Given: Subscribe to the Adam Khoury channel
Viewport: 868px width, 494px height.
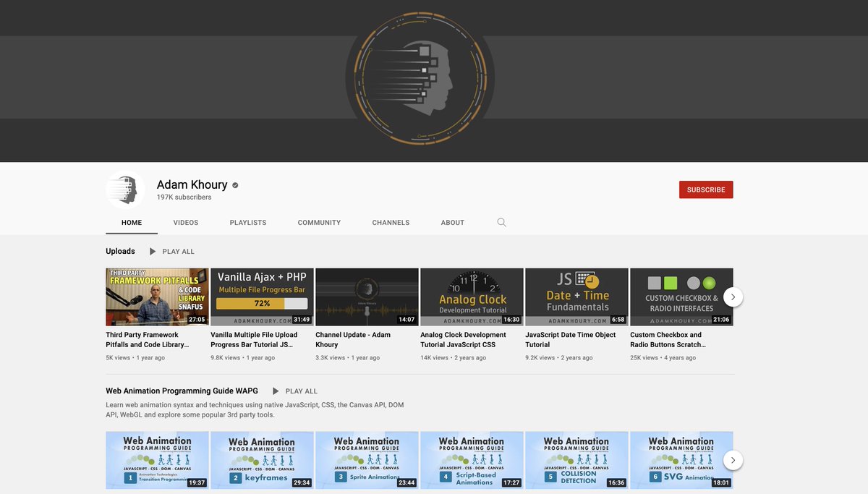Looking at the screenshot, I should (x=706, y=189).
